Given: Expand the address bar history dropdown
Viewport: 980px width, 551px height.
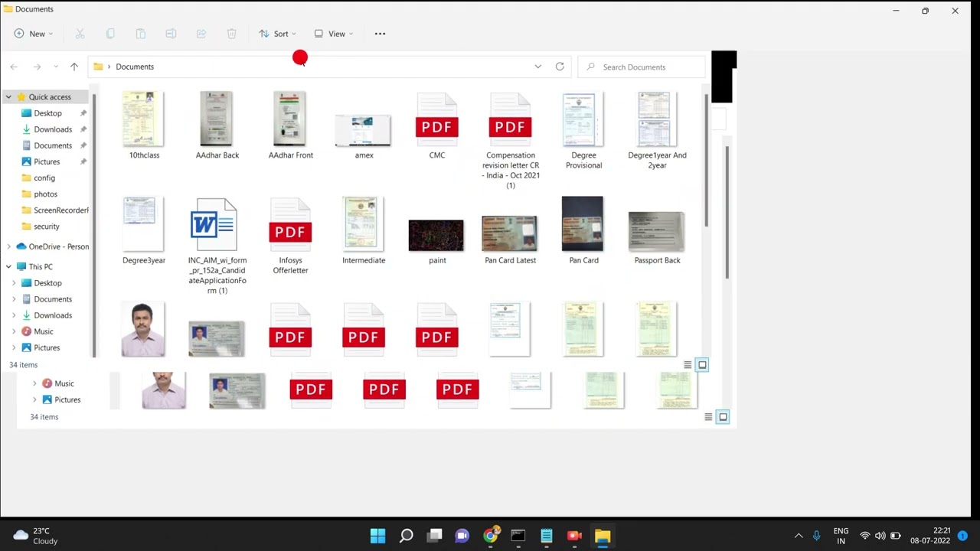Looking at the screenshot, I should (x=537, y=67).
